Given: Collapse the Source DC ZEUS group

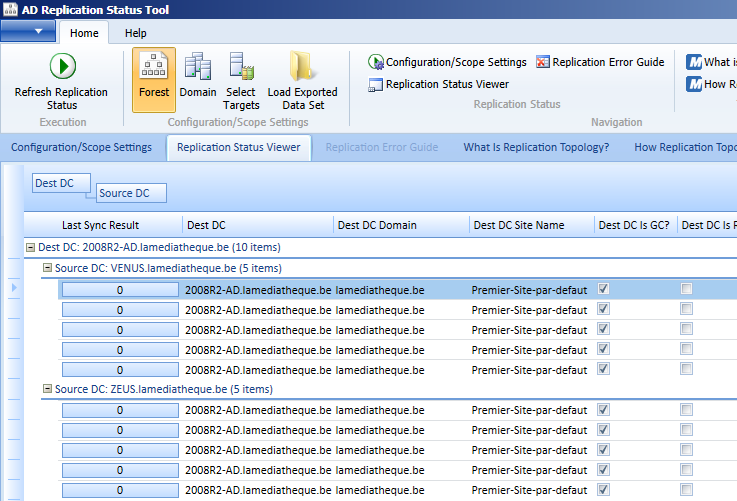Looking at the screenshot, I should point(47,389).
